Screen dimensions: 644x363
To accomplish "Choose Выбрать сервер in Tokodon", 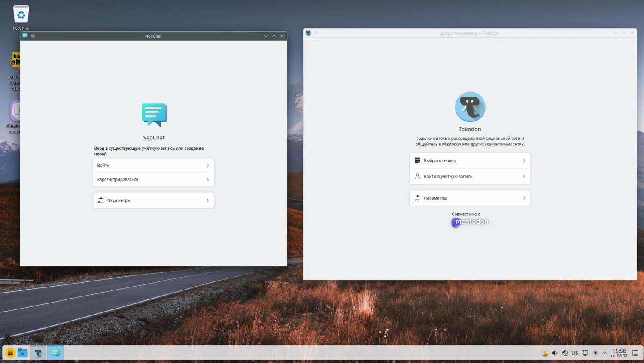I will pyautogui.click(x=470, y=160).
